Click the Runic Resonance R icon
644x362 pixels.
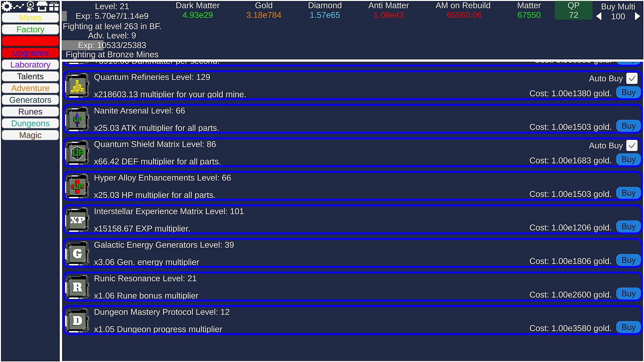click(78, 287)
